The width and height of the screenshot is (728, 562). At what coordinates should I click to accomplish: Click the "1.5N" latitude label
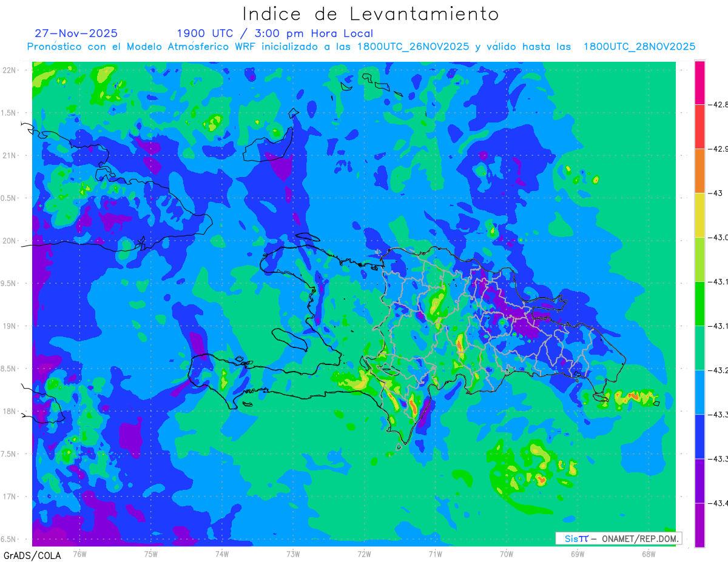point(9,113)
